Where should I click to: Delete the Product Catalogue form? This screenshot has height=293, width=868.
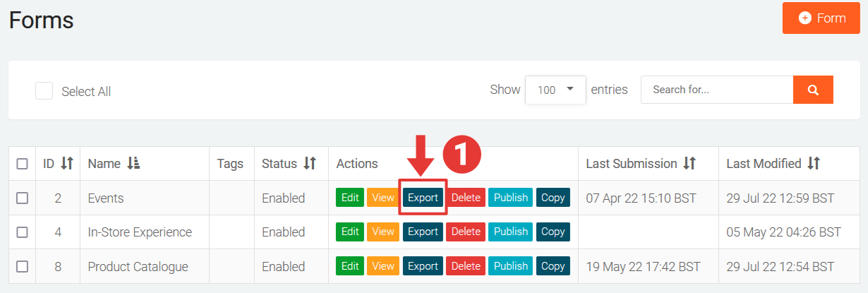[465, 266]
